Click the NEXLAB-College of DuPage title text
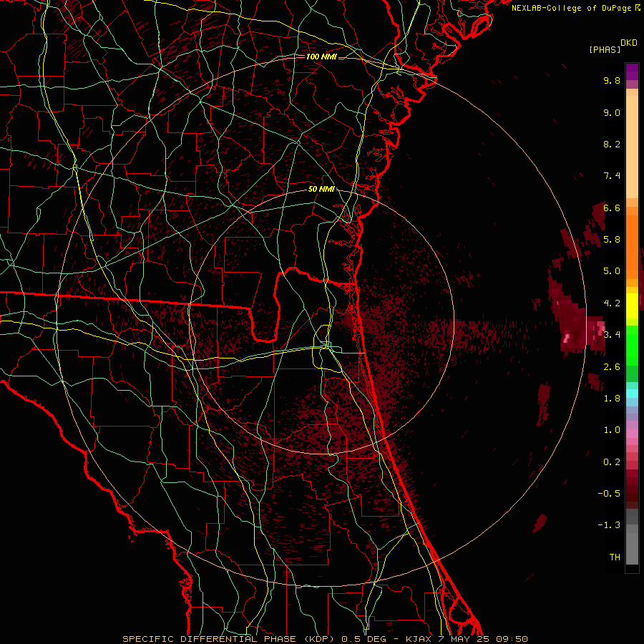644x644 pixels. (571, 8)
